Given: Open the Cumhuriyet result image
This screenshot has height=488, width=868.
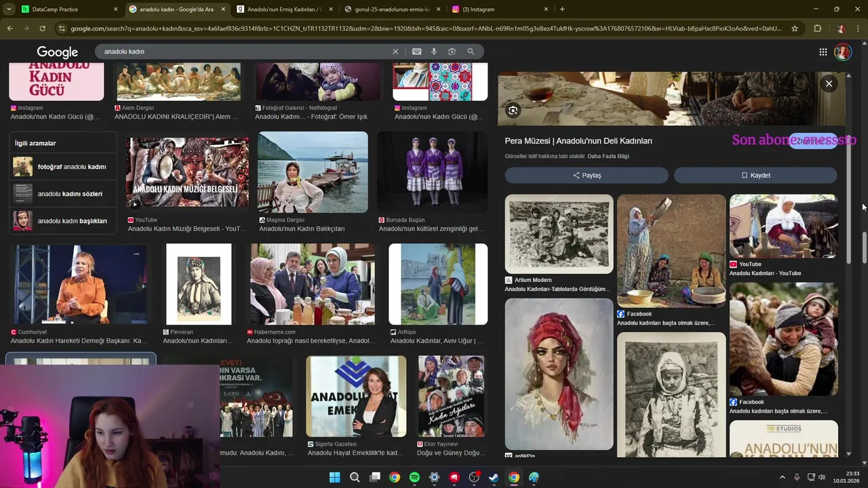Looking at the screenshot, I should tap(80, 285).
